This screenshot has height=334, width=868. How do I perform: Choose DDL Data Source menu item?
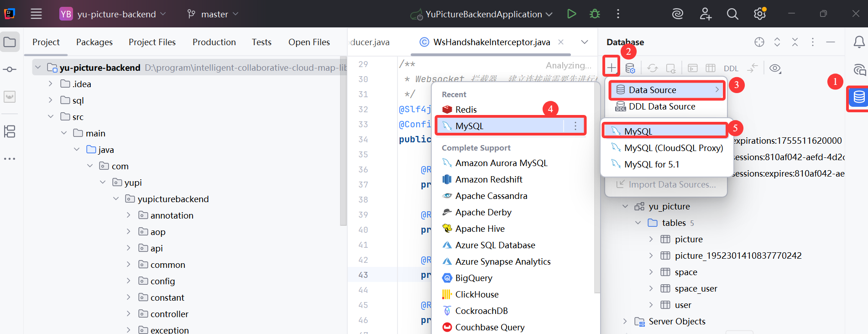coord(662,106)
